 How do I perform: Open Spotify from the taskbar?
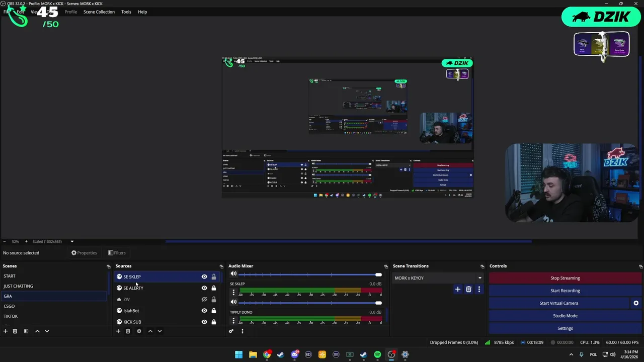[x=377, y=354]
